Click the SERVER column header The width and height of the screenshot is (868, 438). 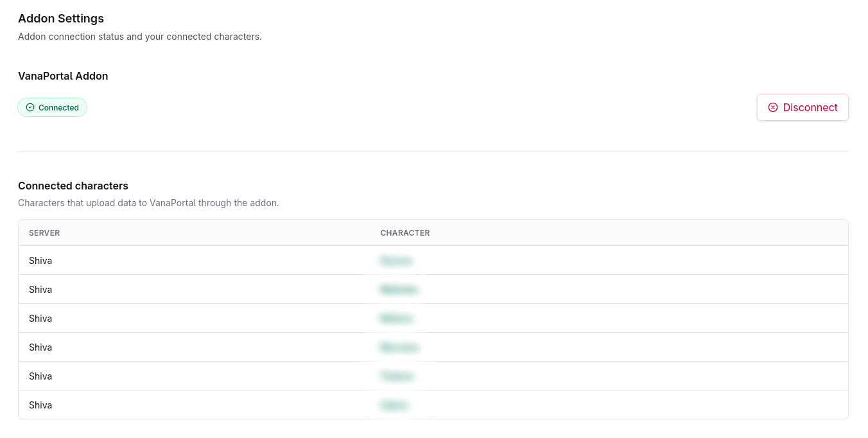coord(44,233)
